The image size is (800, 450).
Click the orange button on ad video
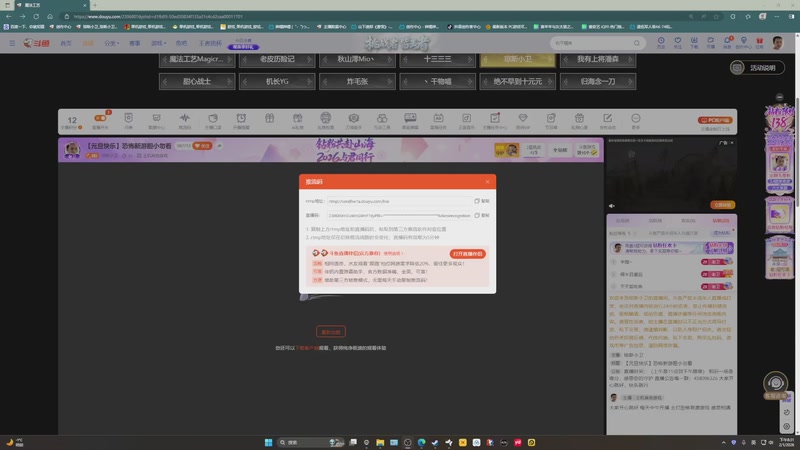pos(722,205)
